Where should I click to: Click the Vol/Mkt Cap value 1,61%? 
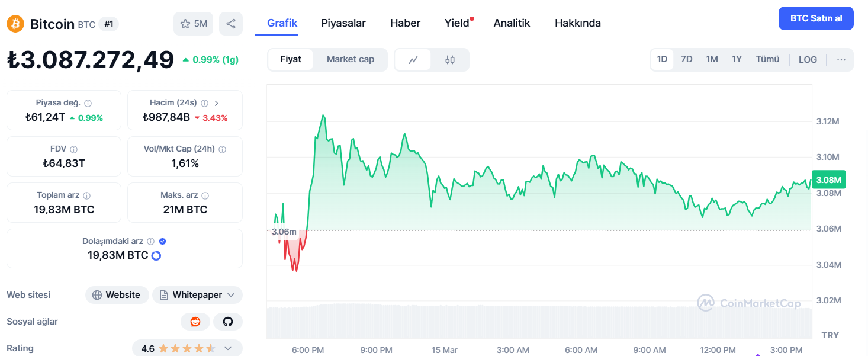(185, 163)
